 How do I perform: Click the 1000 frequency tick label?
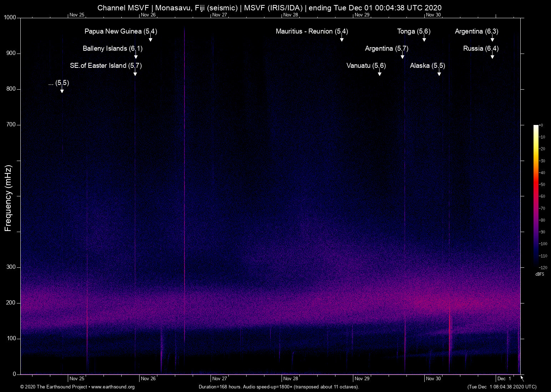[10, 17]
